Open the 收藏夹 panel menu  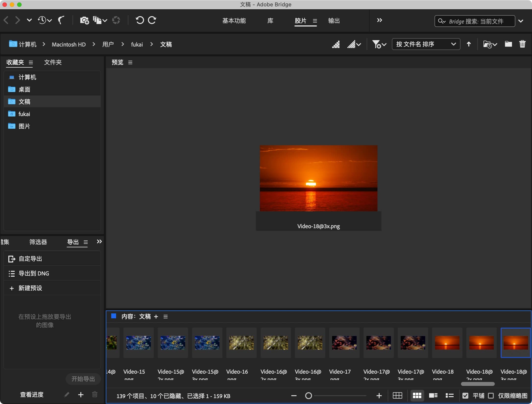point(31,62)
